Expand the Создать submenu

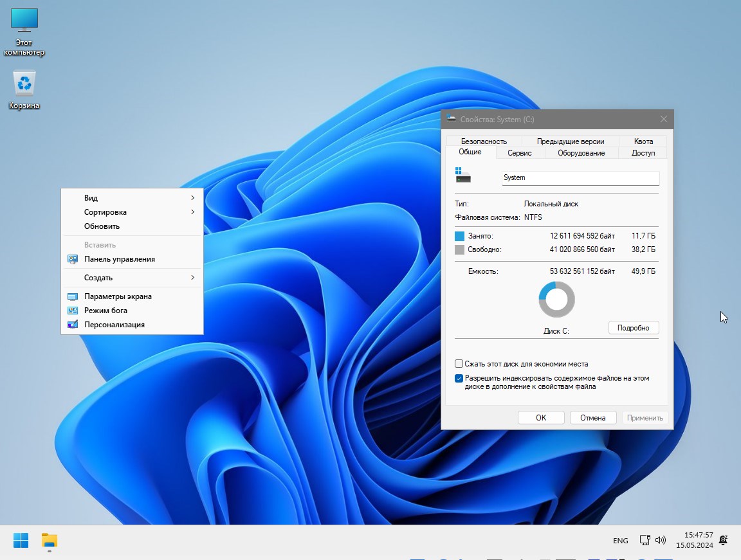click(98, 277)
